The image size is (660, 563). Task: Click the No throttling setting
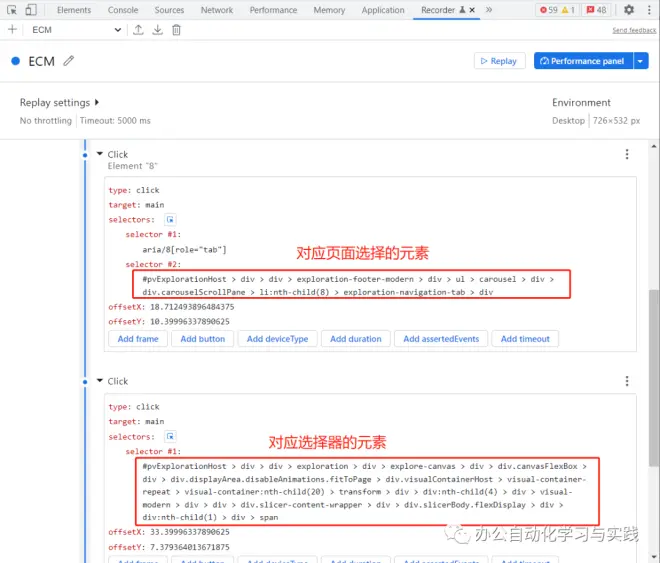[x=46, y=121]
